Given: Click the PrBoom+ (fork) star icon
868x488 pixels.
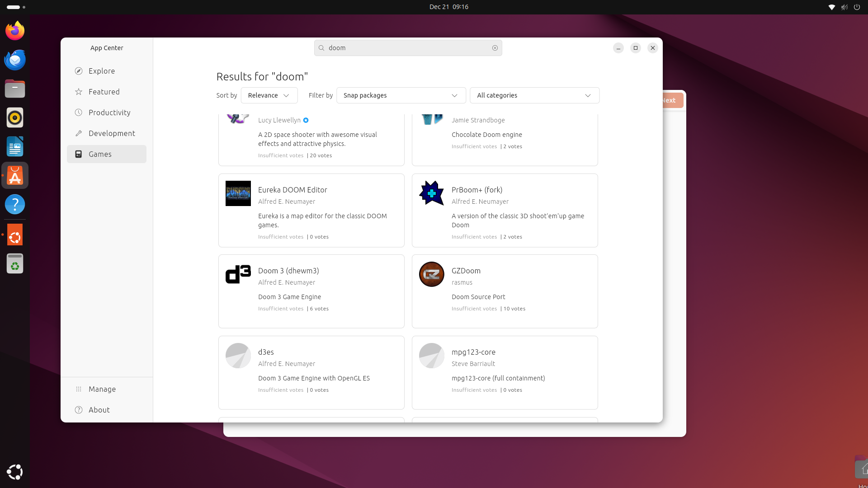Looking at the screenshot, I should point(431,193).
